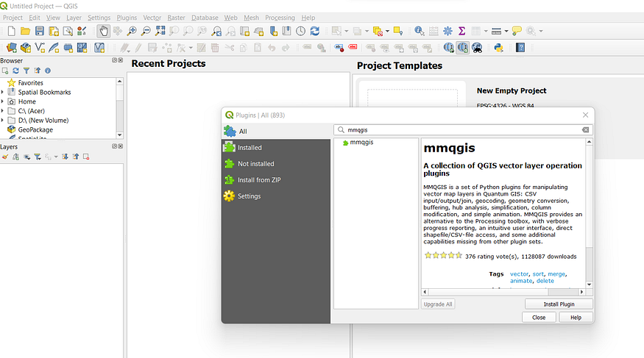Open the Plugins menu
This screenshot has height=358, width=644.
127,18
